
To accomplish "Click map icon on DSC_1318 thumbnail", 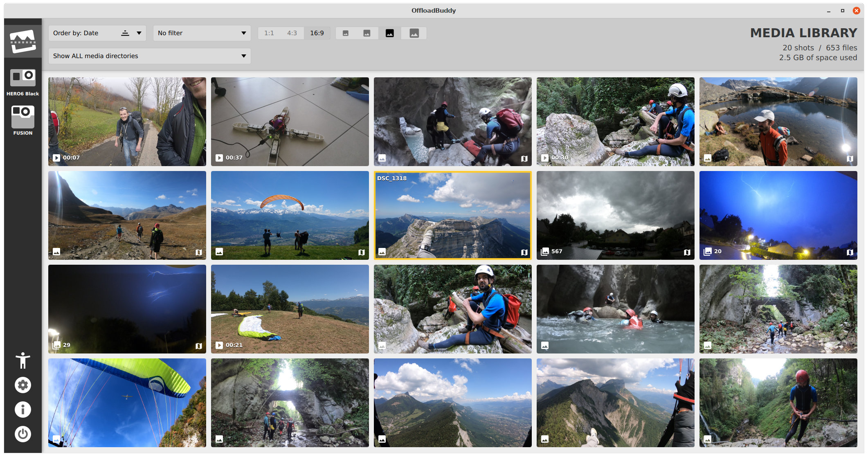I will coord(524,252).
